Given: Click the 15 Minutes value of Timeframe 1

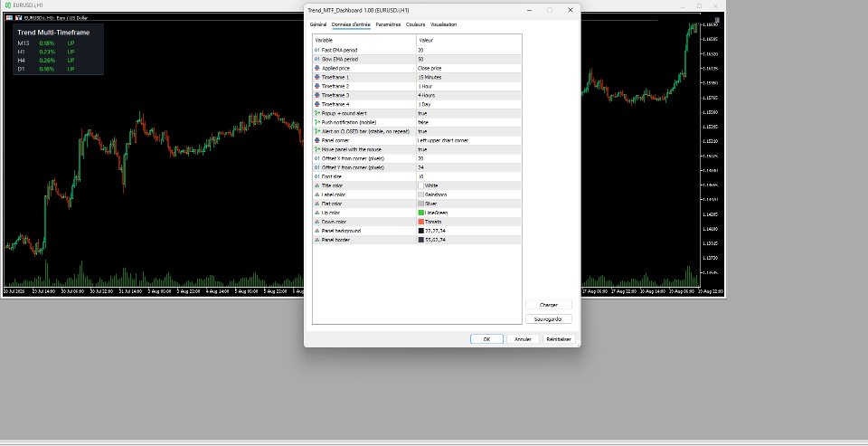Looking at the screenshot, I should 429,77.
